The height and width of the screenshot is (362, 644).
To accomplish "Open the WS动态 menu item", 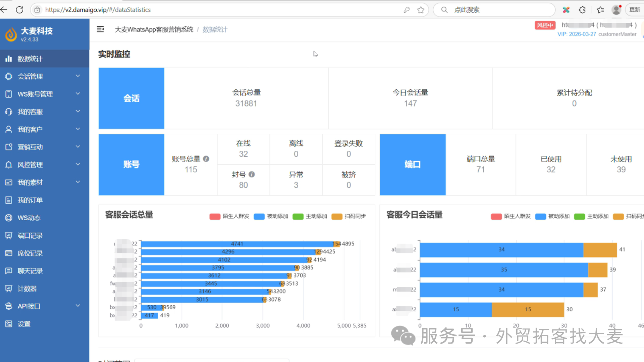I will click(x=45, y=218).
